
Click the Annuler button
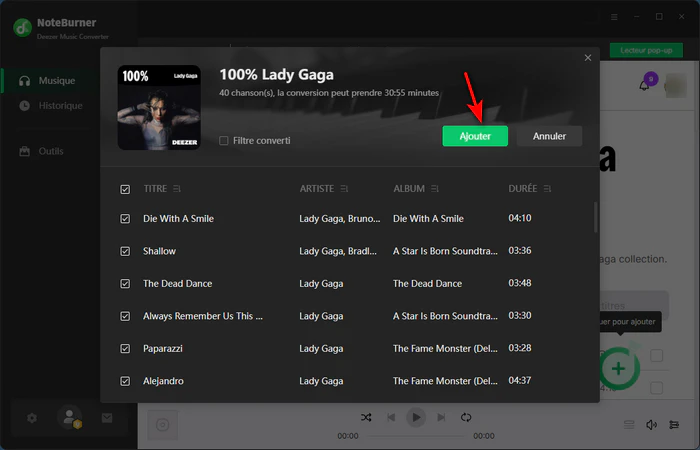(549, 136)
